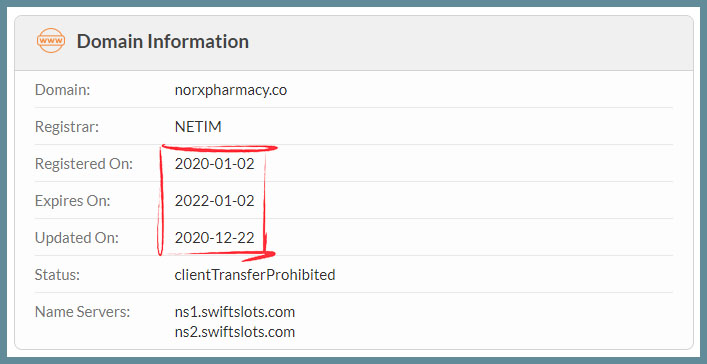Click the Expires On: label
The image size is (707, 364).
pyautogui.click(x=73, y=201)
